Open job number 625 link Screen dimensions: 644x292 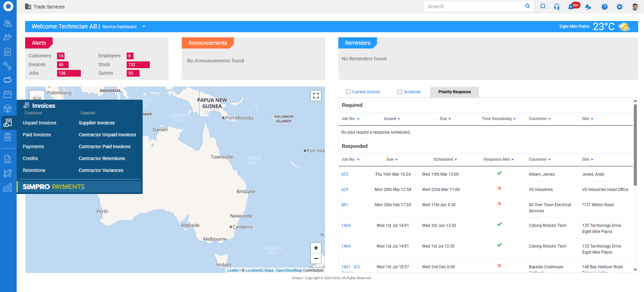pos(345,174)
